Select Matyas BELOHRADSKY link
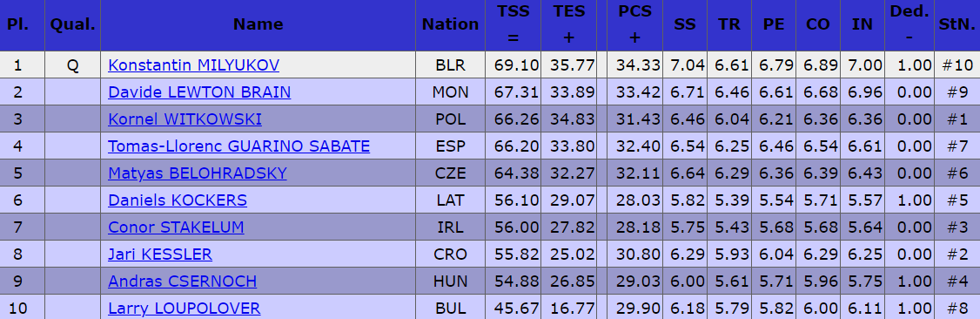Screen dimensions: 980x319 [198, 173]
